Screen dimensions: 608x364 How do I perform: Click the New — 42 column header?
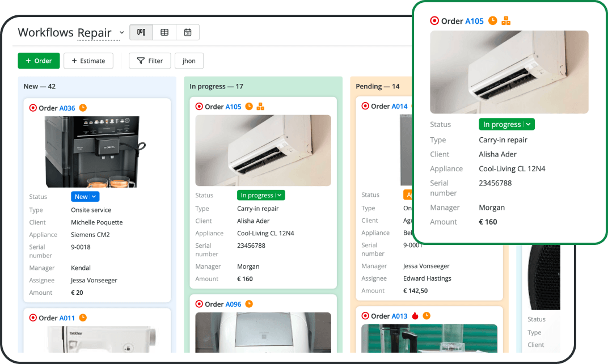coord(40,86)
